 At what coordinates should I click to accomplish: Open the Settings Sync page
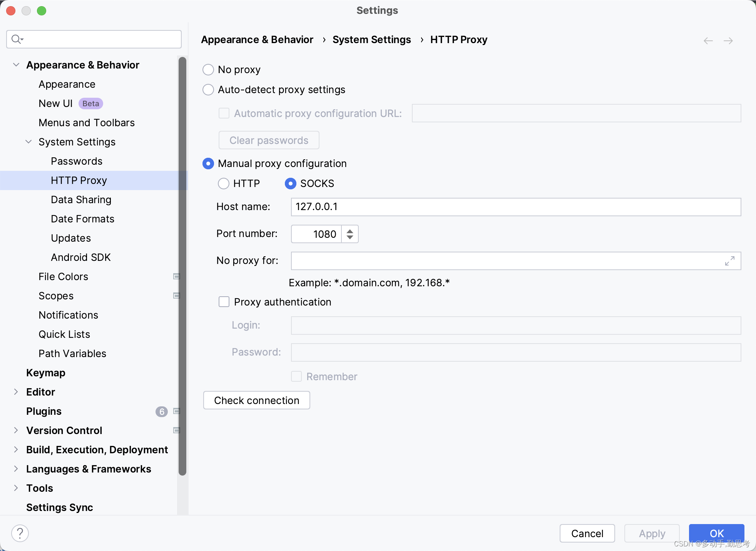[x=60, y=508]
